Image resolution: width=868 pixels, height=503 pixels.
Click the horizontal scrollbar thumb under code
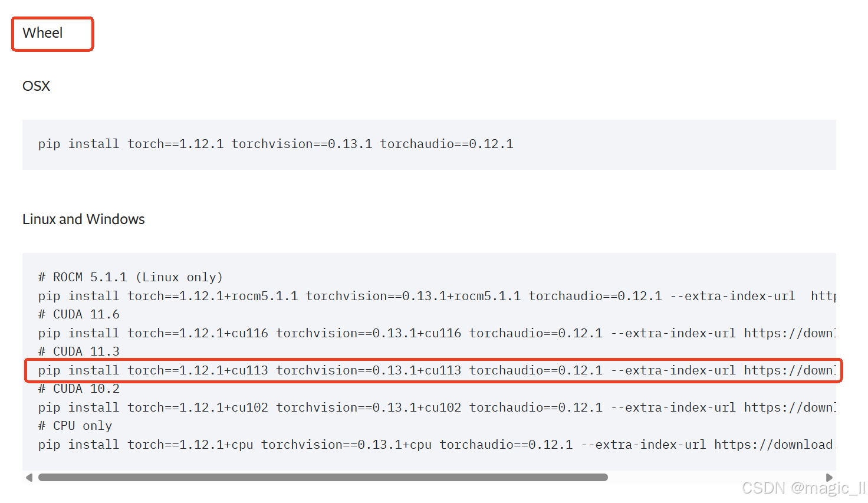[323, 478]
